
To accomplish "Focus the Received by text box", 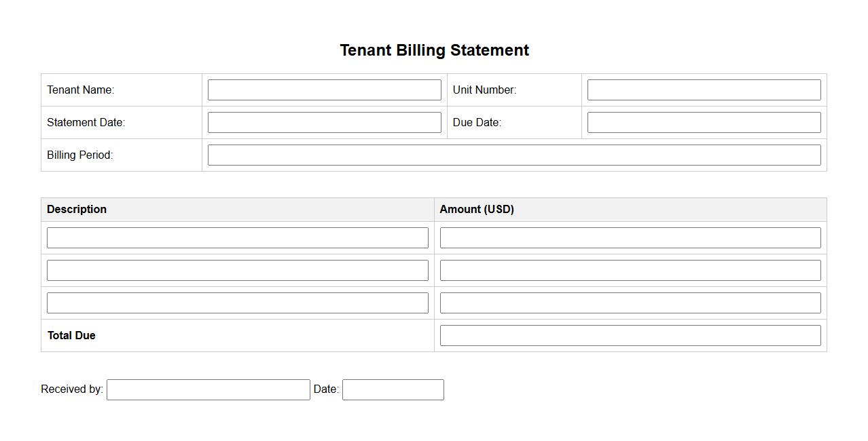I will point(208,390).
